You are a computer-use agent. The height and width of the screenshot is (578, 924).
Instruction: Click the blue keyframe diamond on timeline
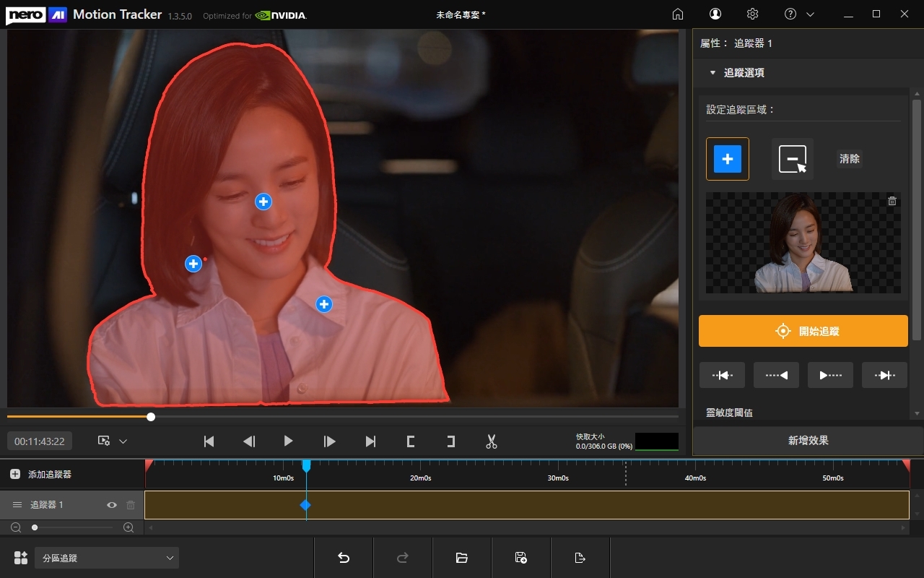pyautogui.click(x=305, y=505)
